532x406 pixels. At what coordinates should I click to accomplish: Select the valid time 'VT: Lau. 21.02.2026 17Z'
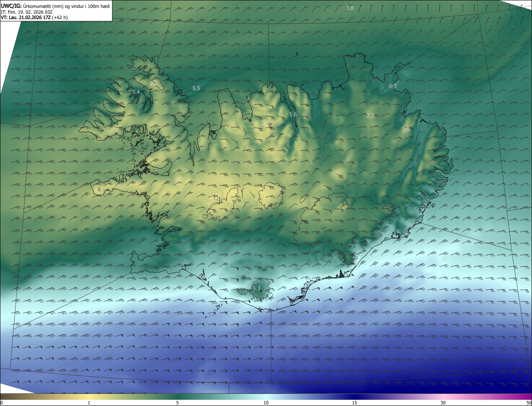[x=26, y=17]
